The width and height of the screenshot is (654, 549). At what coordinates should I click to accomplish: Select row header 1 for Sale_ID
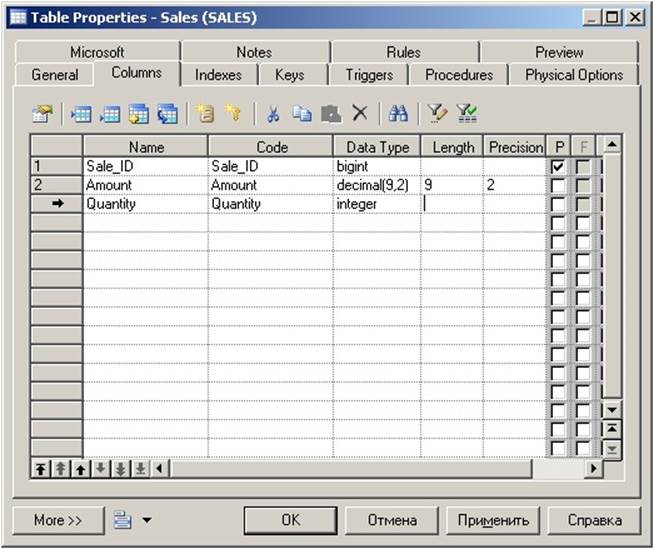(56, 166)
